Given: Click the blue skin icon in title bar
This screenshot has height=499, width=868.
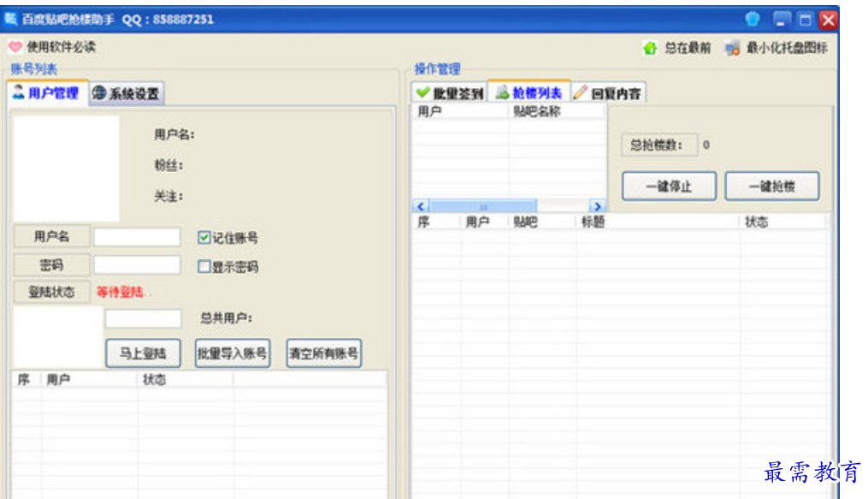Looking at the screenshot, I should coord(753,20).
